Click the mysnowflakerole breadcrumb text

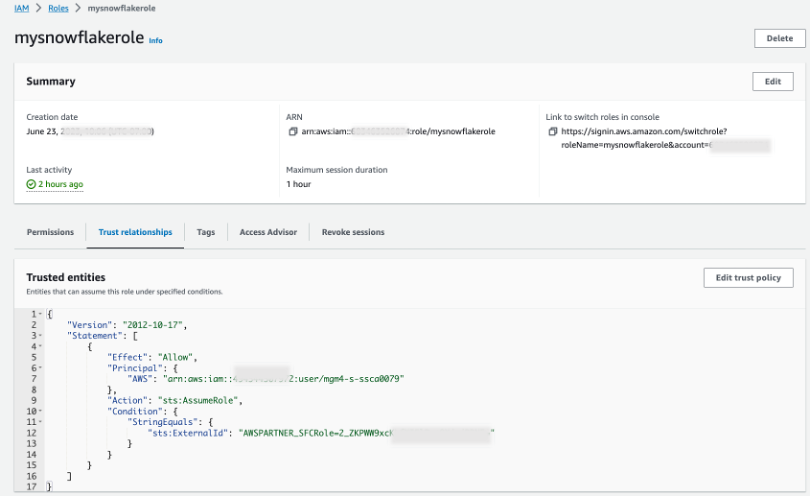tap(121, 8)
